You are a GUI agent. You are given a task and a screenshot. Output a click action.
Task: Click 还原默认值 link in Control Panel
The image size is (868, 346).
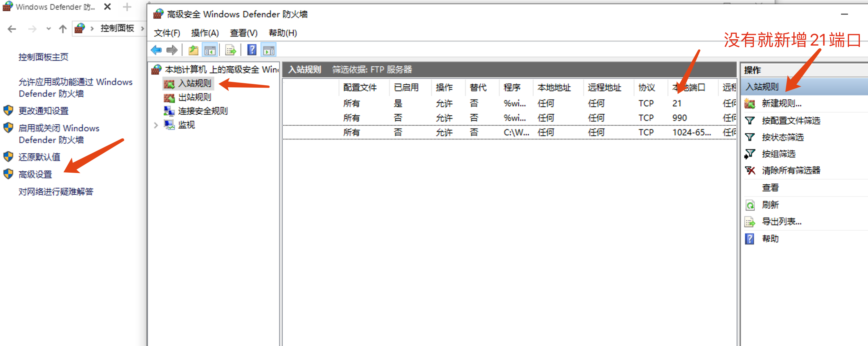(x=39, y=157)
